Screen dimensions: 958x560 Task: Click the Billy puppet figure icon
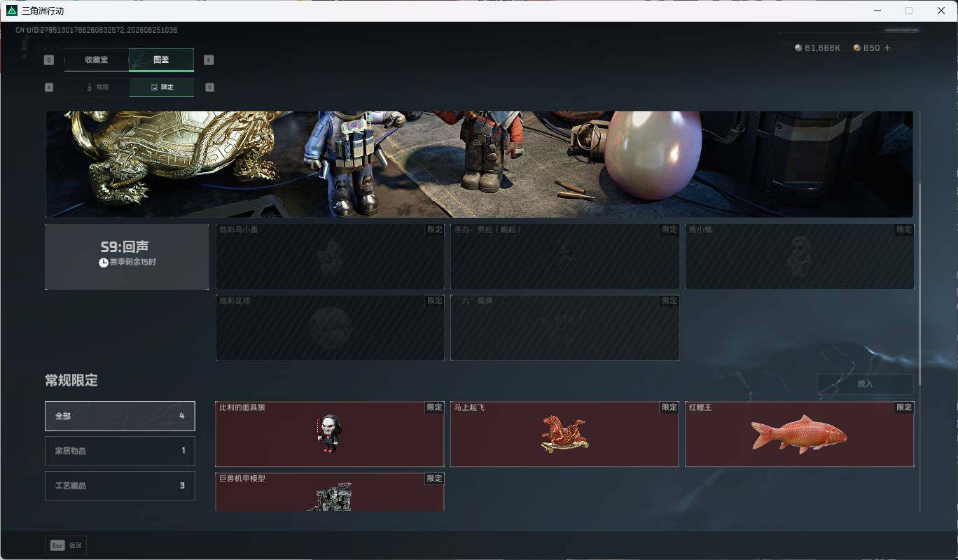click(328, 433)
